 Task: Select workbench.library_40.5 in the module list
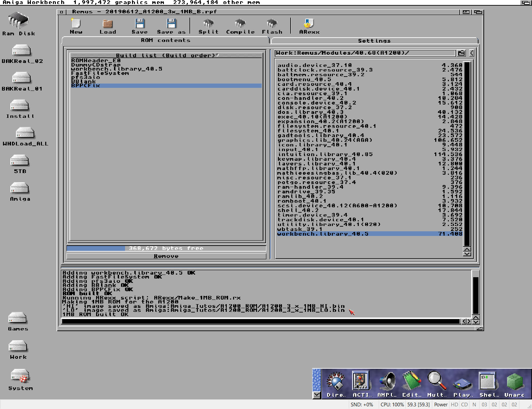[370, 234]
